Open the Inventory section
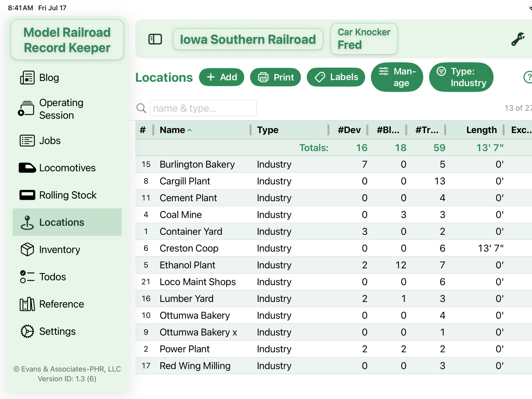The width and height of the screenshot is (532, 399). [x=67, y=250]
